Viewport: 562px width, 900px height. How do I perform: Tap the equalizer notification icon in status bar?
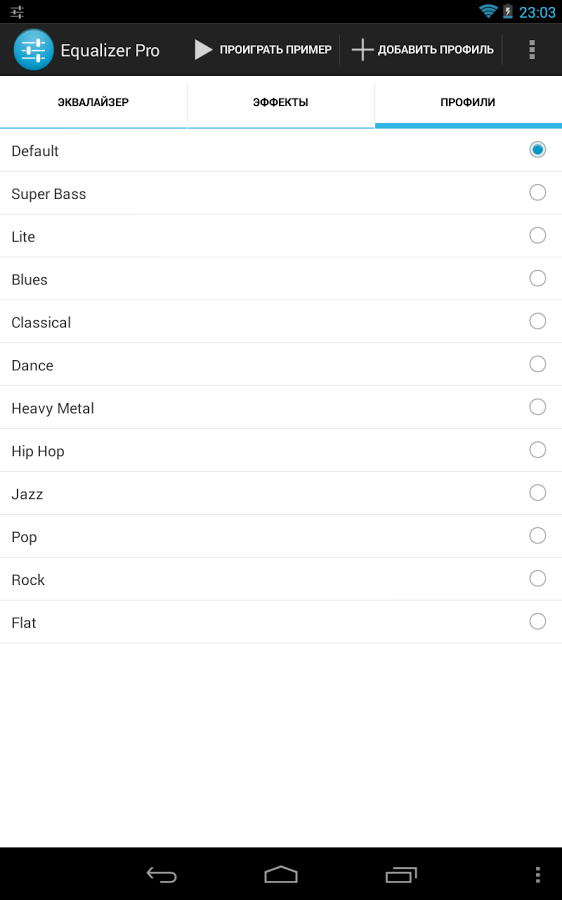pos(17,11)
